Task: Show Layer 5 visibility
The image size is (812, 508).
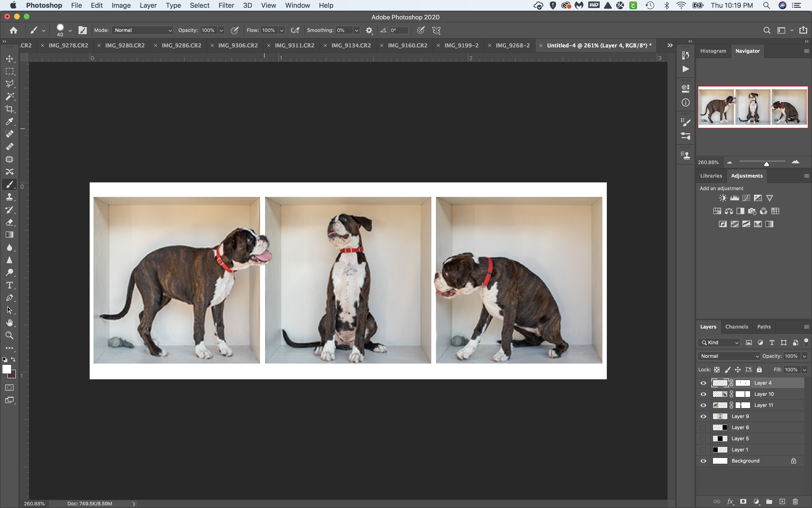Action: coord(703,438)
